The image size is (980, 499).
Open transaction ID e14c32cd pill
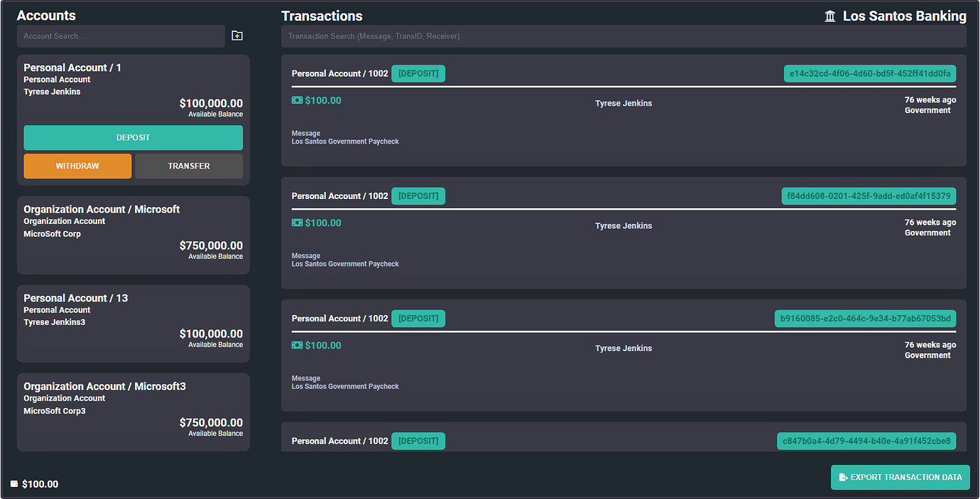pos(869,73)
